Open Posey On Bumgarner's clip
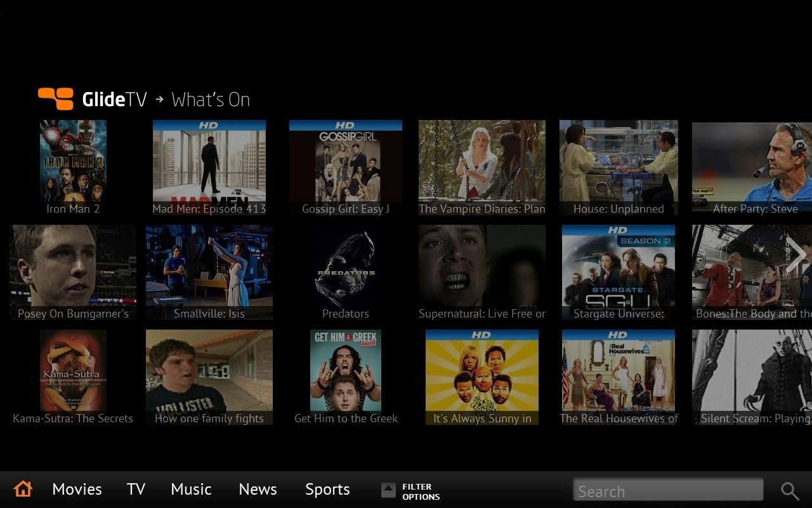Viewport: 812px width, 508px height. coord(73,272)
